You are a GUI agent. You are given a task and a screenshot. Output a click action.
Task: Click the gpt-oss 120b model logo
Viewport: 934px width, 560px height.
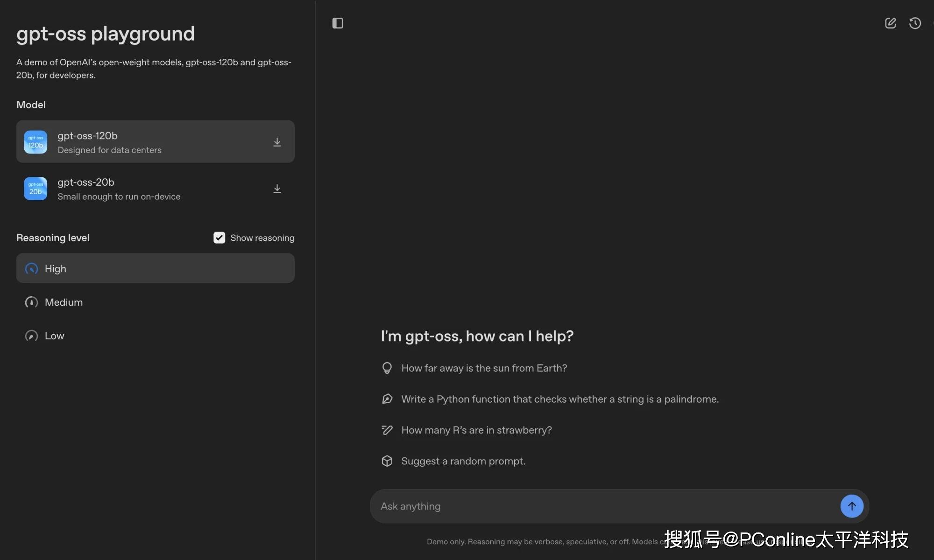point(35,142)
